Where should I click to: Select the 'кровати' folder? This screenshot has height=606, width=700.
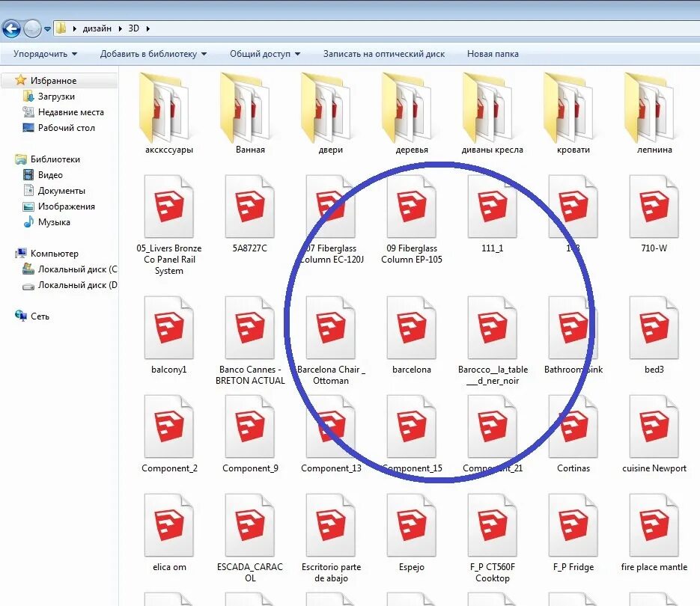coord(573,114)
